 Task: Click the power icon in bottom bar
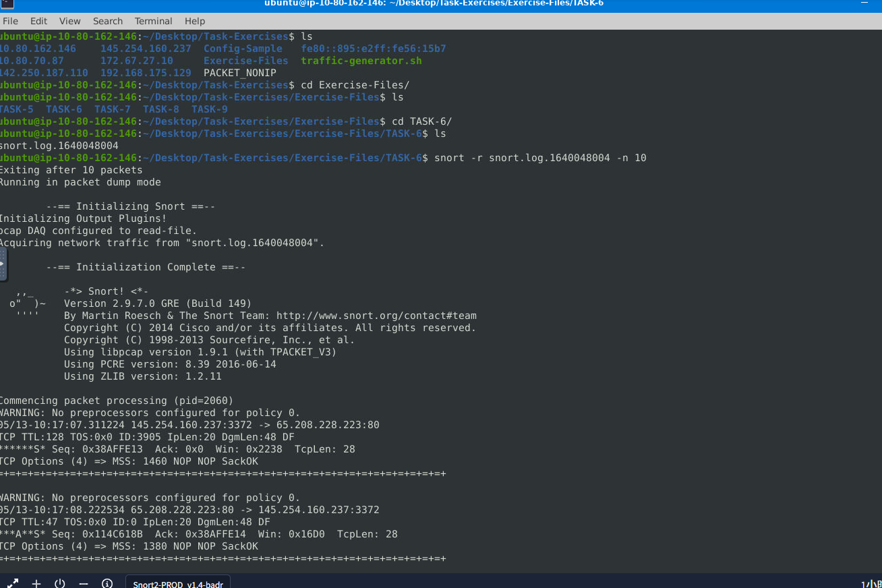[x=60, y=583]
